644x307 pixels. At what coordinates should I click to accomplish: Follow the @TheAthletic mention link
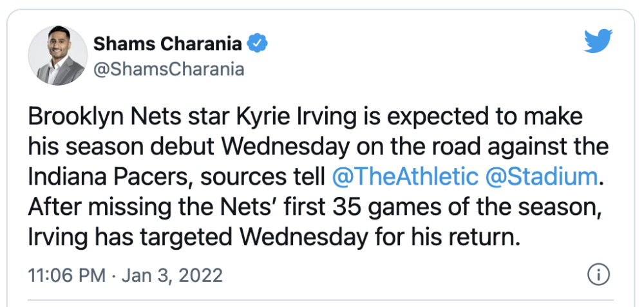(405, 176)
